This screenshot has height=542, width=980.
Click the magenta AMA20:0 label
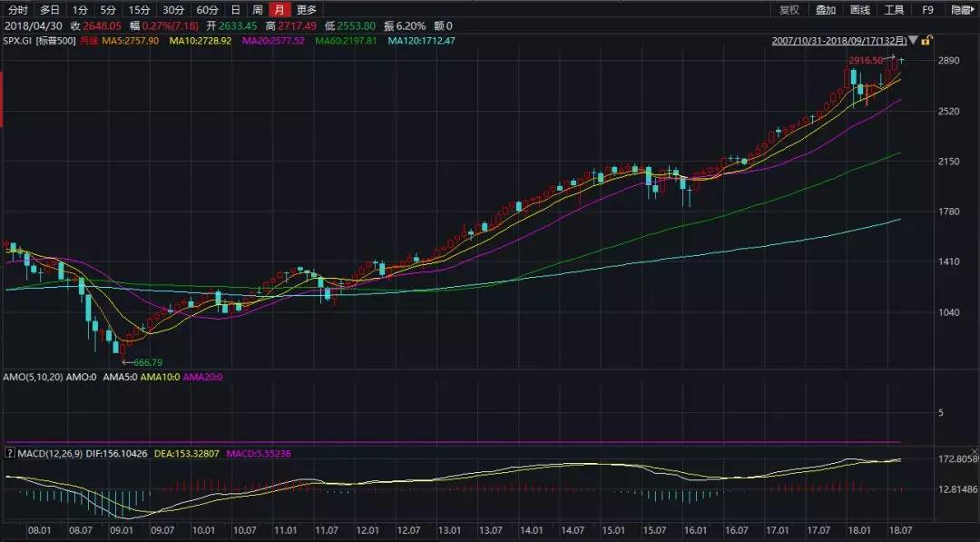tap(202, 377)
